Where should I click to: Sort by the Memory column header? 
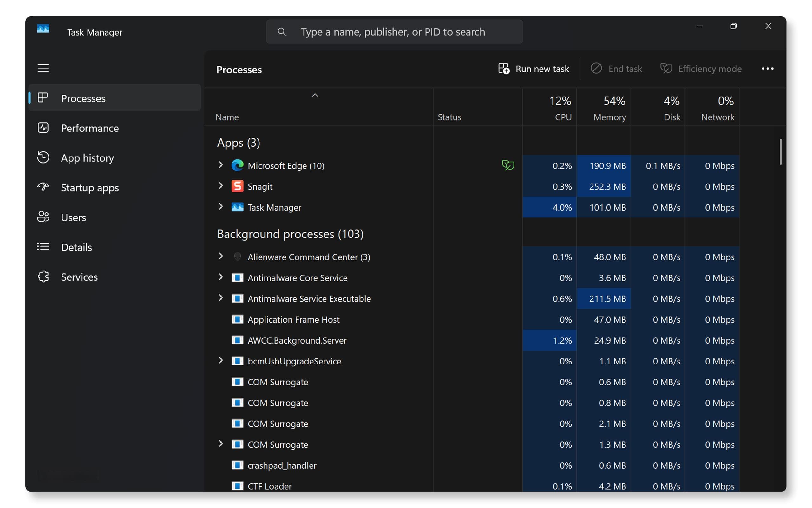[604, 108]
